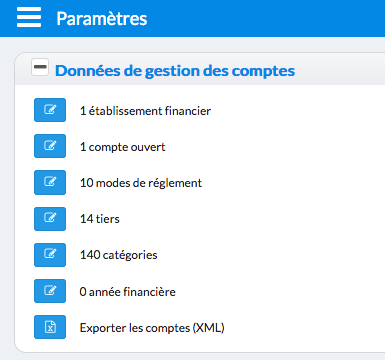Edit année financière using its icon
Screen dimensions: 385x360
tap(50, 291)
